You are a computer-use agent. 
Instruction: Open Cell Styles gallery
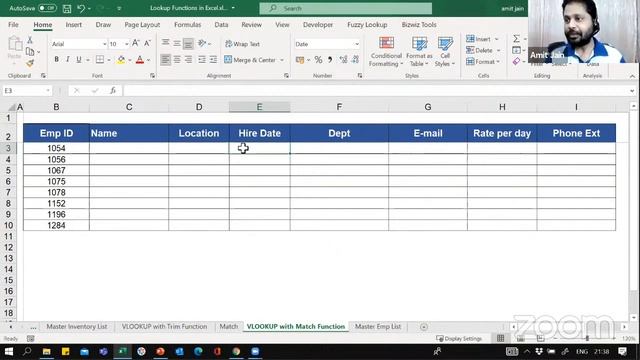(445, 52)
